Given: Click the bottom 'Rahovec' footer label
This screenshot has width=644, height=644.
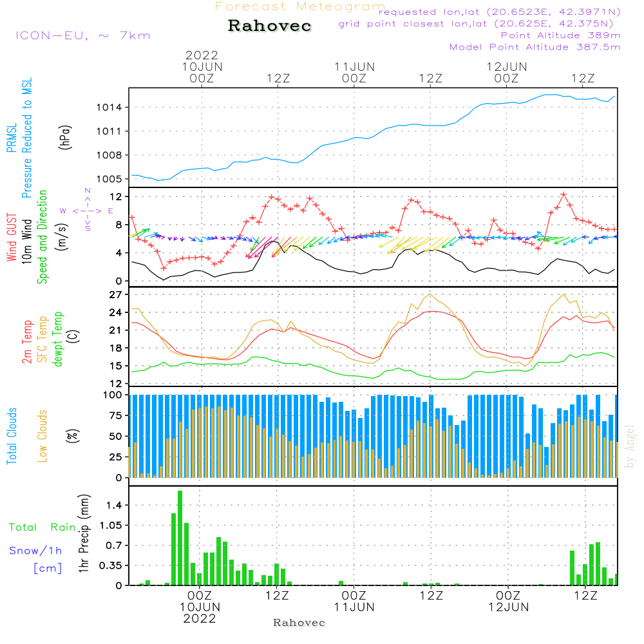Looking at the screenshot, I should [299, 623].
